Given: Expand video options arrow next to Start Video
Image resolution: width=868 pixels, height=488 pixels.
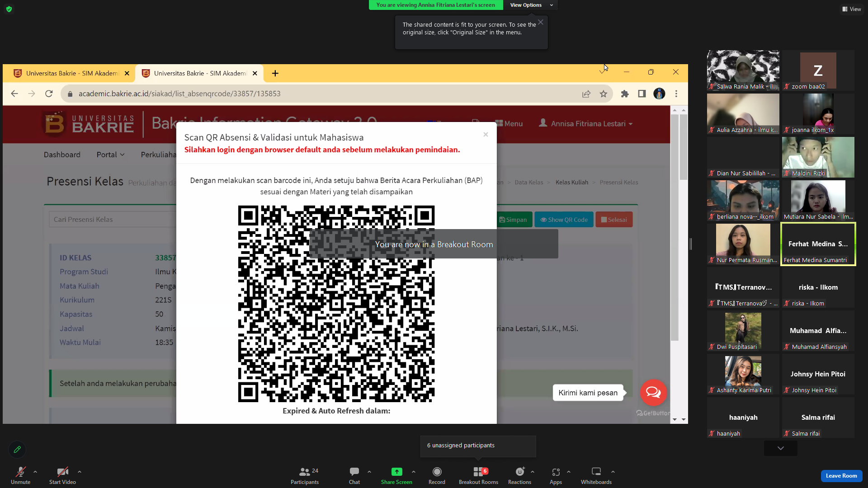Looking at the screenshot, I should (80, 472).
